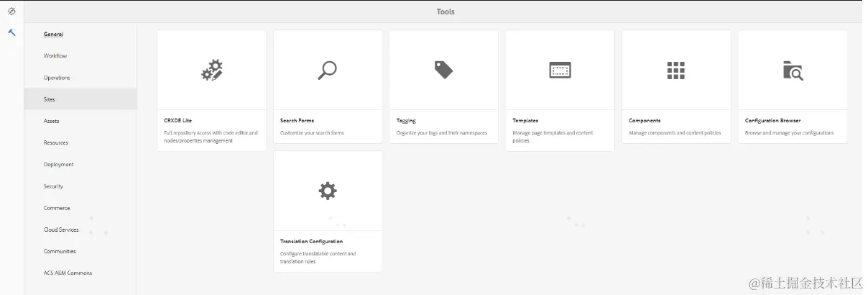
Task: Select the hammer Tools icon in left rail
Action: (12, 32)
